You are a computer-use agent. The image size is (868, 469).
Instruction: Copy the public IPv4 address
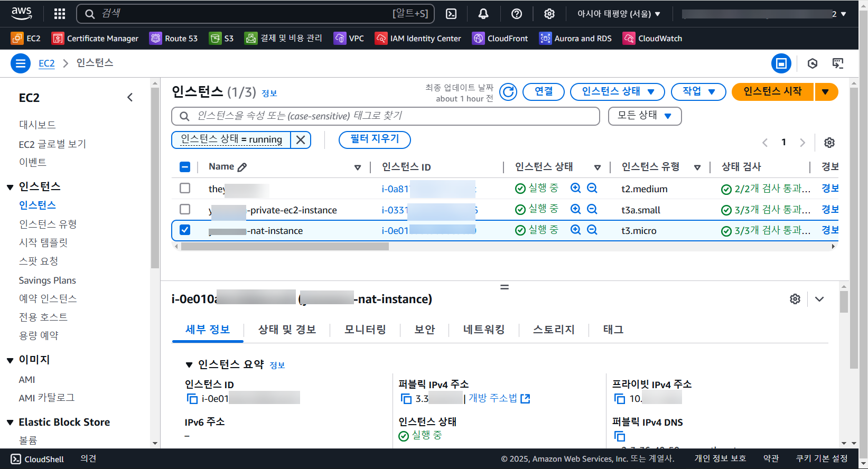click(x=406, y=399)
